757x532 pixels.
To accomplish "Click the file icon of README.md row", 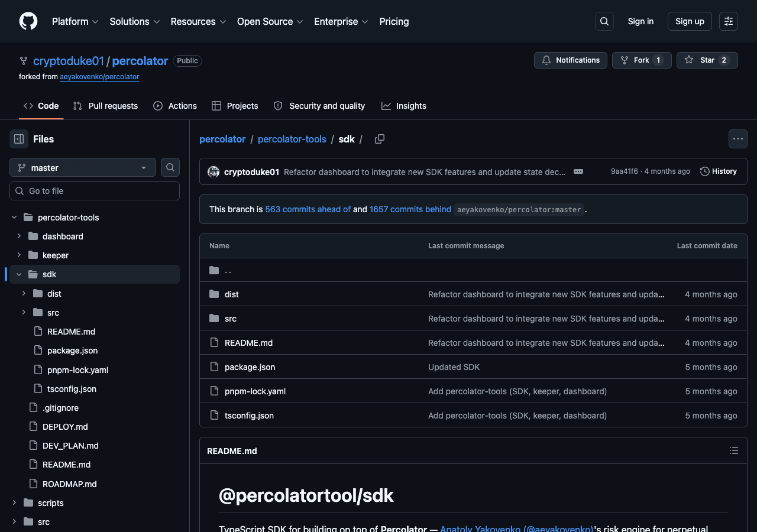I will coord(214,343).
